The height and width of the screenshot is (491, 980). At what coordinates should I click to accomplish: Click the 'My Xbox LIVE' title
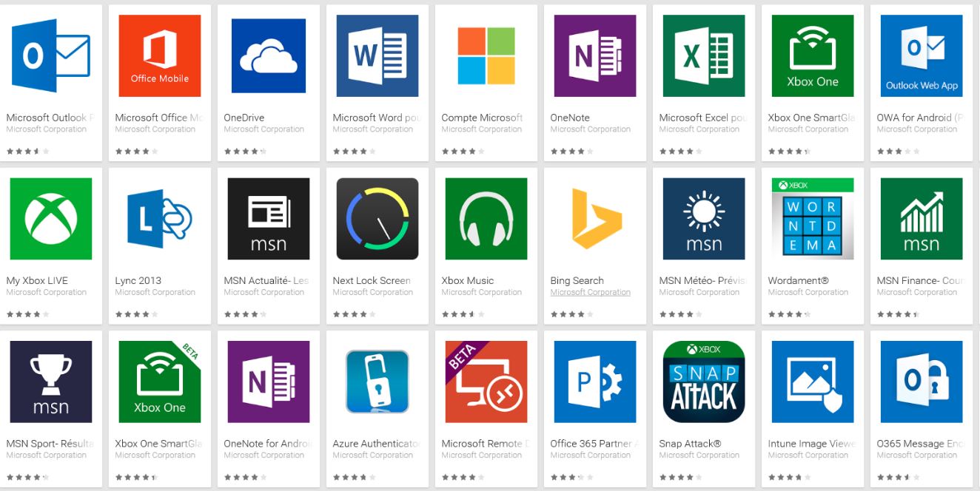click(x=36, y=280)
